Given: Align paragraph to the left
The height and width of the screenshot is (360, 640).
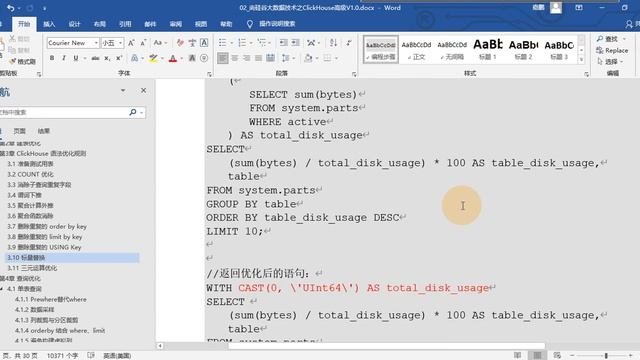Looking at the screenshot, I should (x=222, y=58).
